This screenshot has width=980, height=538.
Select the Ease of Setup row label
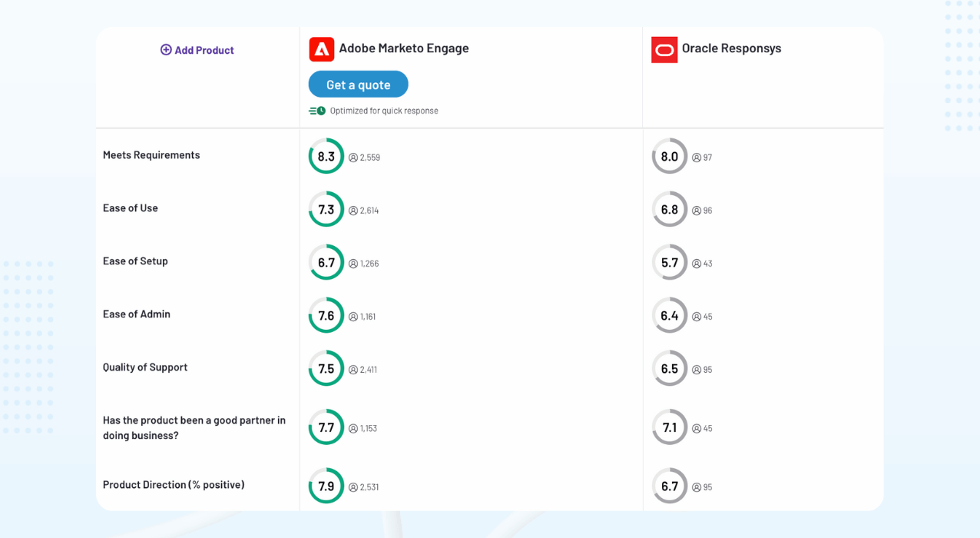click(135, 261)
